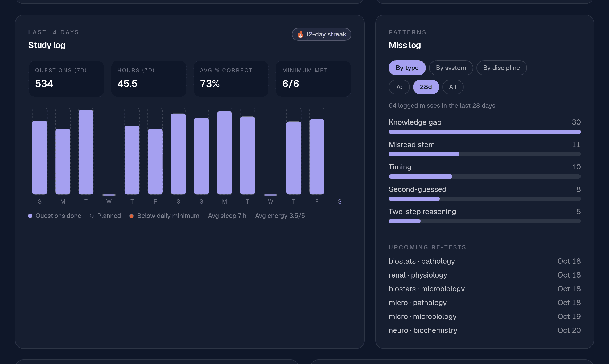Switch Miss log to By system
The image size is (609, 364).
click(x=451, y=68)
